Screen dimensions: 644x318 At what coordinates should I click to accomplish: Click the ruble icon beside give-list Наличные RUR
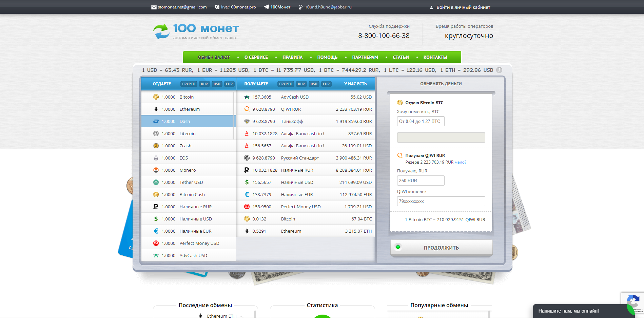click(x=156, y=207)
